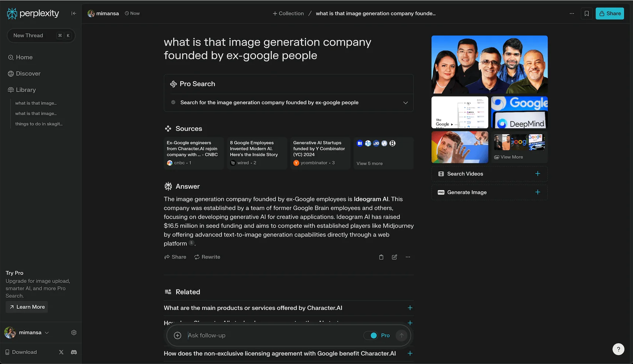Image resolution: width=633 pixels, height=364 pixels.
Task: Open the help question mark button
Action: point(618,349)
